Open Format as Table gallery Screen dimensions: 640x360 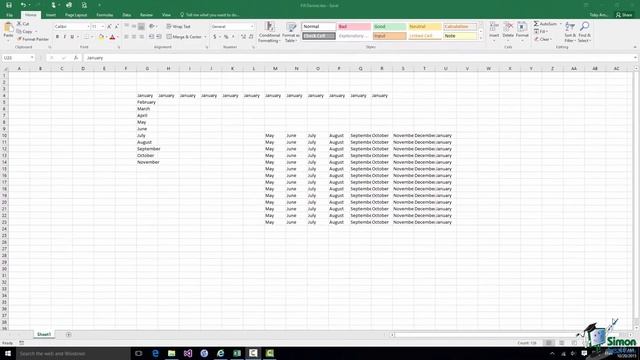291,32
